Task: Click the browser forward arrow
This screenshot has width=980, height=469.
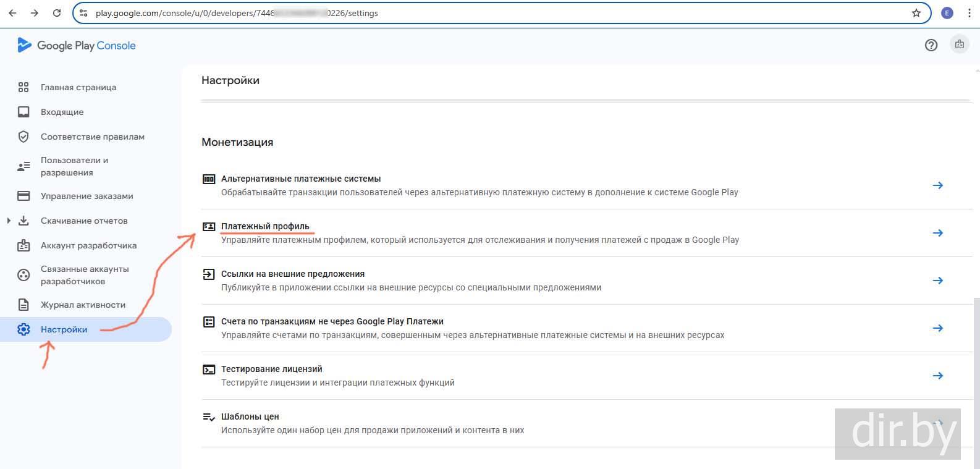Action: [x=35, y=13]
